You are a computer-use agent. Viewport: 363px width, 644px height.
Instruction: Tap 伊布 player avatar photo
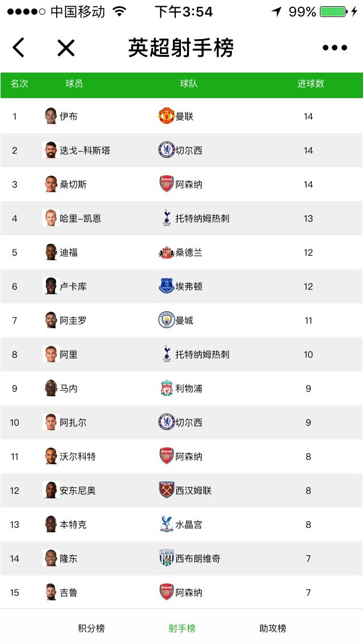coord(51,116)
